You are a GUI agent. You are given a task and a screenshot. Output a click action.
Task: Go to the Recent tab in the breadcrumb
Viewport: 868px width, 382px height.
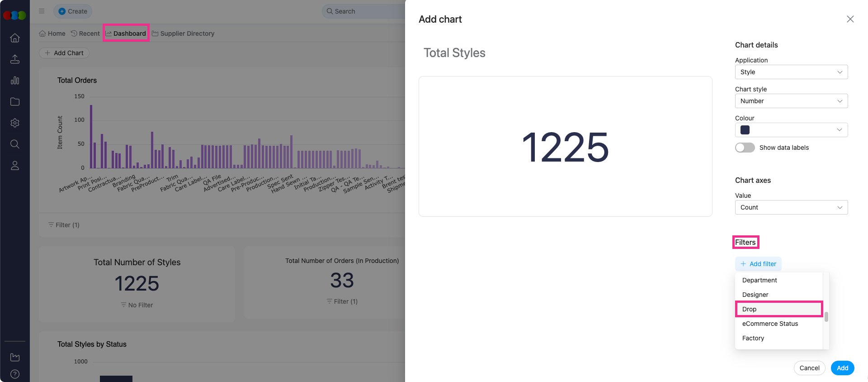(89, 33)
